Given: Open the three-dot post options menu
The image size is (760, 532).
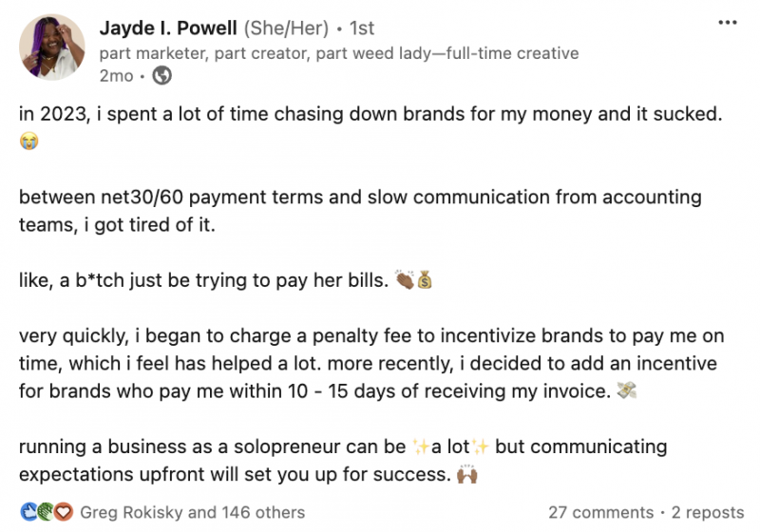Looking at the screenshot, I should tap(728, 23).
